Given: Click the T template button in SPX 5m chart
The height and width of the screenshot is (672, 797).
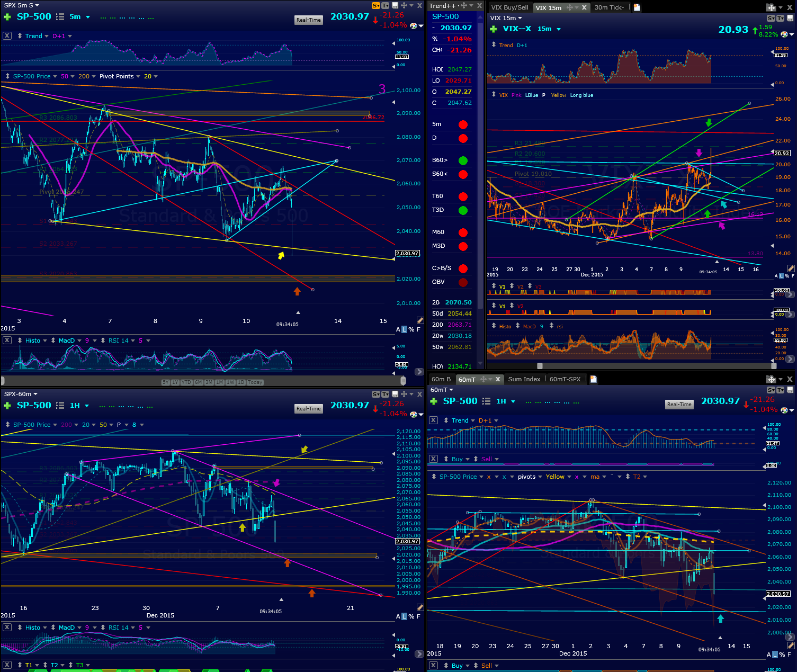Looking at the screenshot, I should coord(385,5).
